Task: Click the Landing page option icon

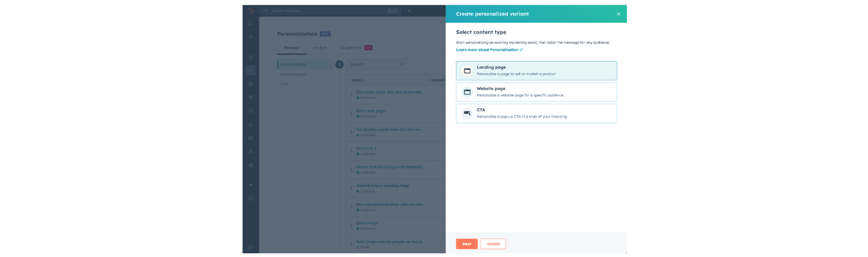Action: 467,71
